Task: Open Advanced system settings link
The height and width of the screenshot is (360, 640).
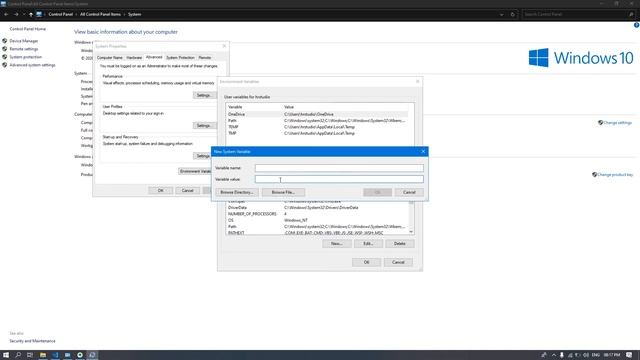Action: click(x=32, y=65)
